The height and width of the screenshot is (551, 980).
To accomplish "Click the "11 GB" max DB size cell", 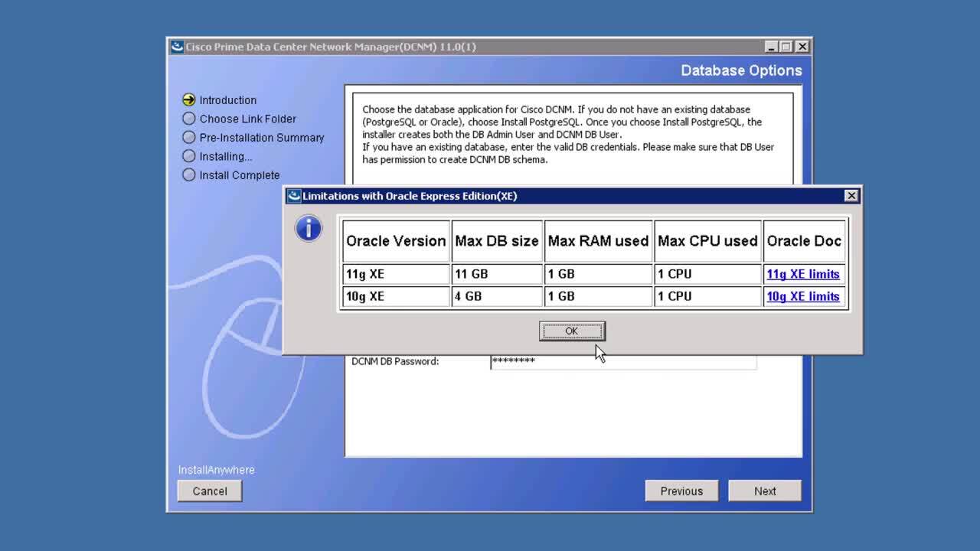I will pyautogui.click(x=497, y=274).
